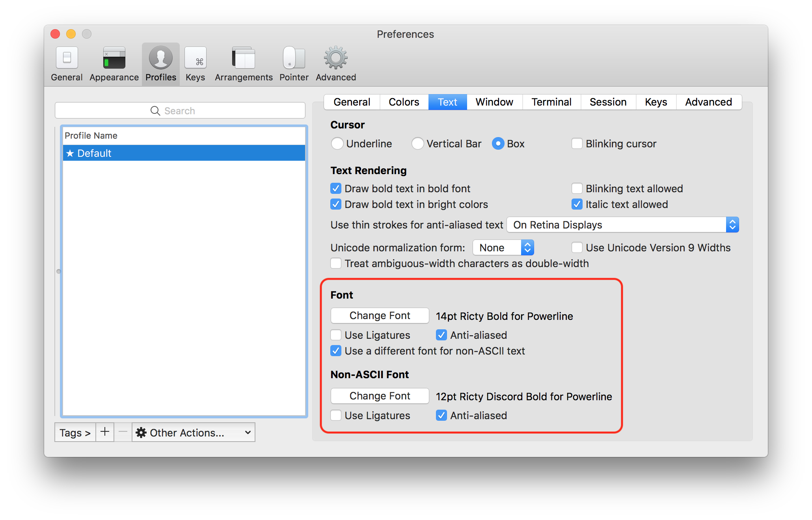Open the General preferences pane icon

coord(67,58)
